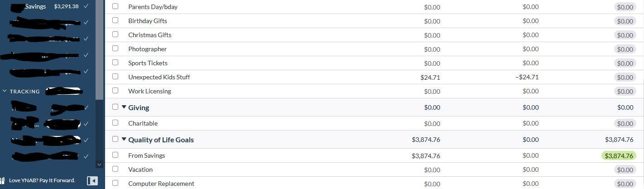
Task: Select the Giving group checkbox
Action: click(x=115, y=107)
